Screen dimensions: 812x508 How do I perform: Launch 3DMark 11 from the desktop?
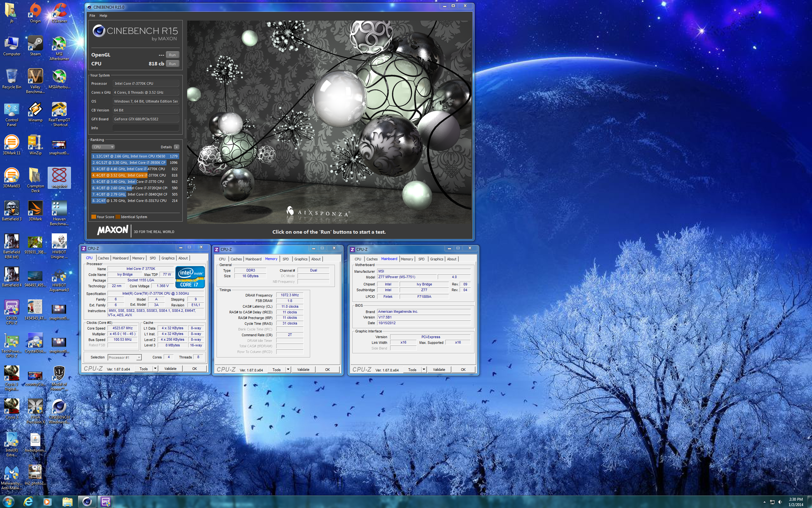coord(12,144)
